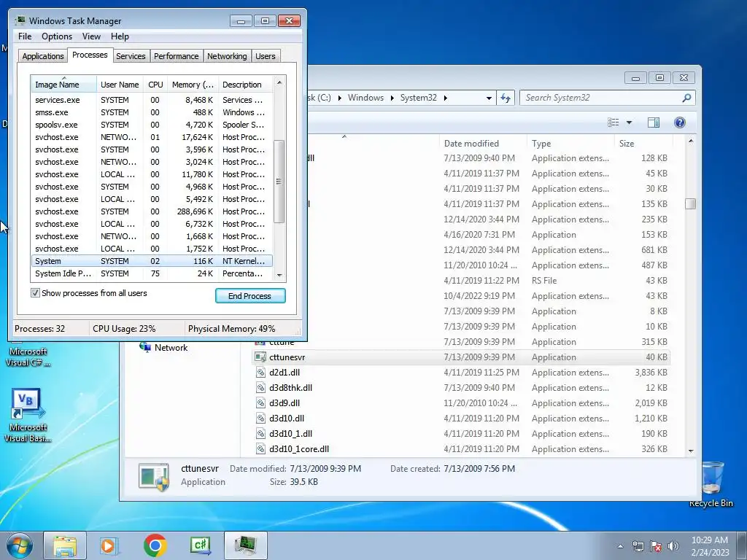Click the cttunesvr application icon in list

pyautogui.click(x=260, y=357)
